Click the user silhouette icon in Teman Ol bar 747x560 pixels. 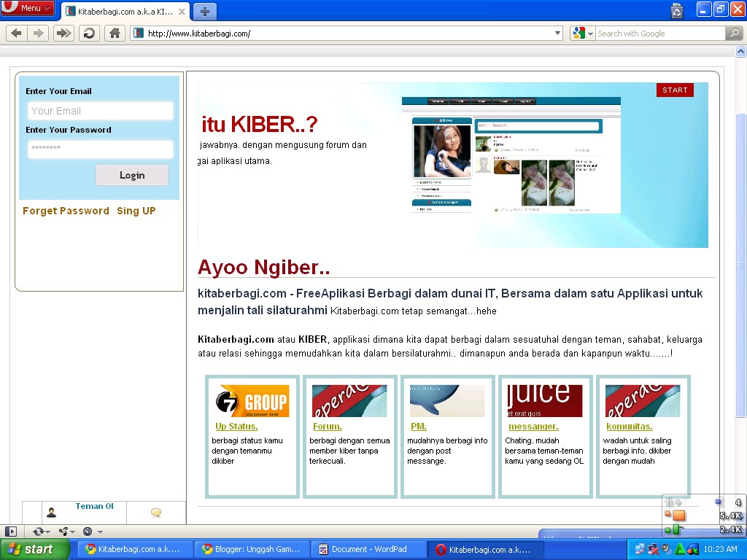tap(52, 513)
